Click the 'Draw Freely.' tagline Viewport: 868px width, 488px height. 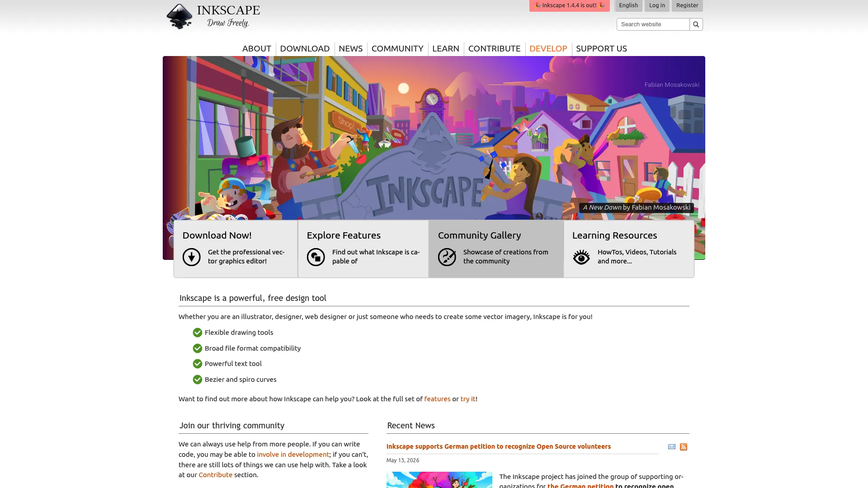click(228, 23)
